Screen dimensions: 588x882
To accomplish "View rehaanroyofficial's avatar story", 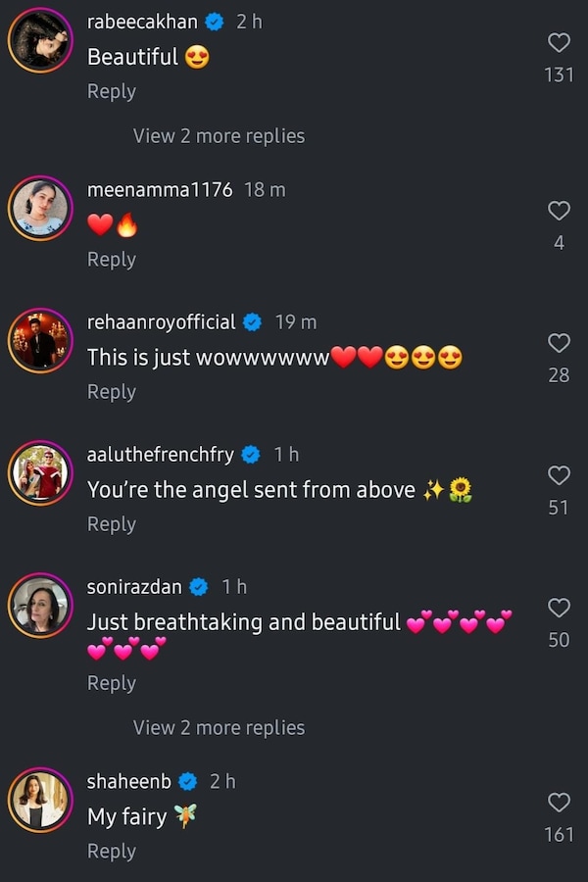I will tap(40, 340).
